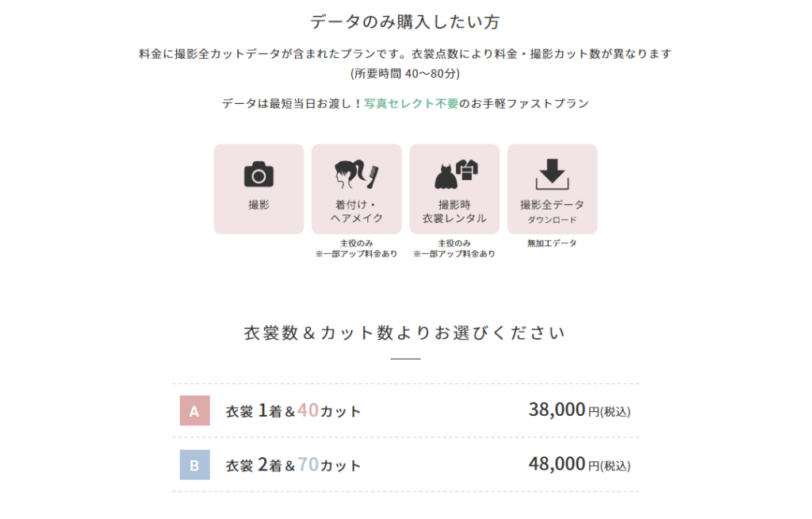Click the green 写真セレクト不要 text

[x=412, y=104]
